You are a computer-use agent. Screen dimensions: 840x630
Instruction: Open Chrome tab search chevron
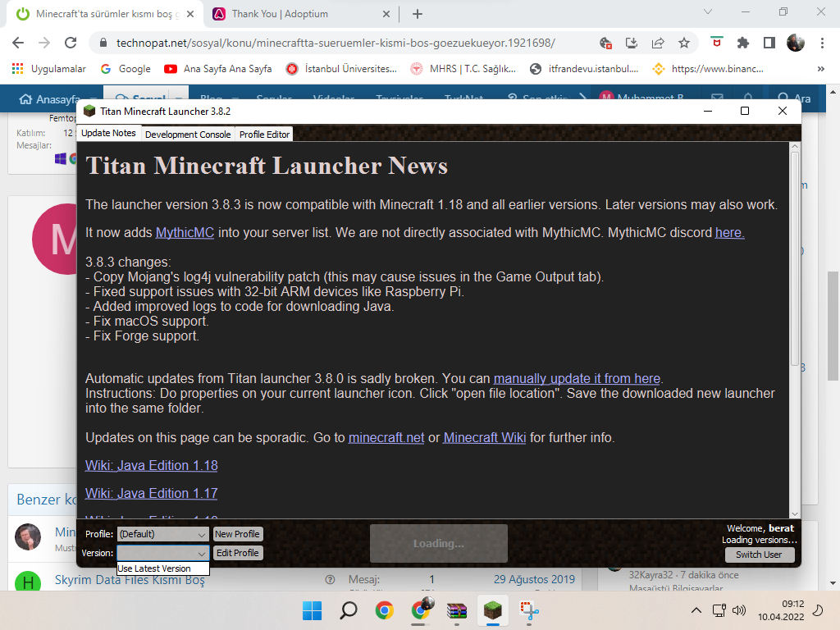[x=708, y=11]
